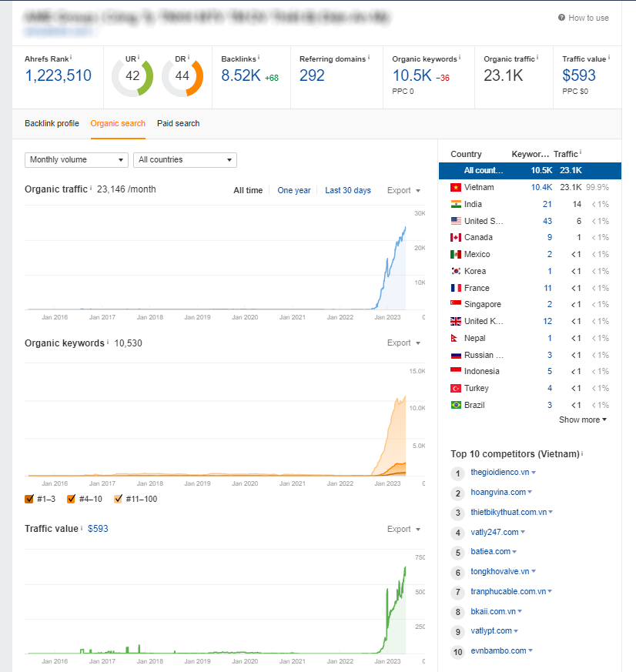Click the One year time range link
The height and width of the screenshot is (672, 636).
[x=294, y=190]
